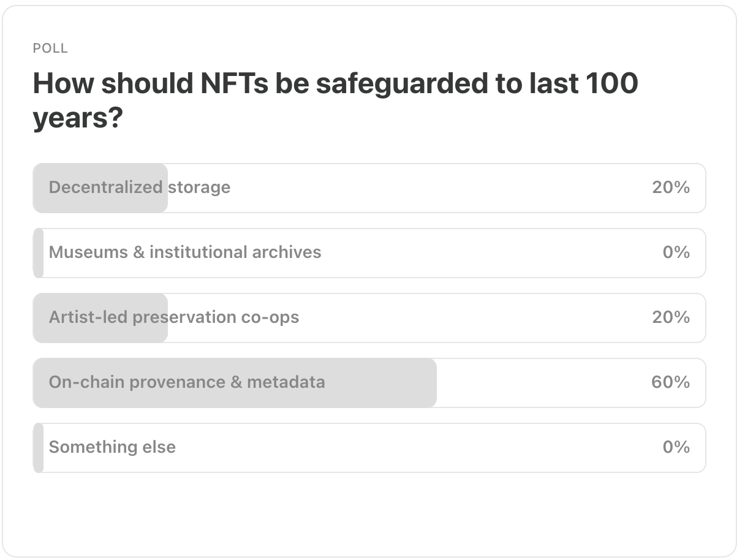Click the small gray sliver on Something else bar
The image size is (745, 560).
39,448
